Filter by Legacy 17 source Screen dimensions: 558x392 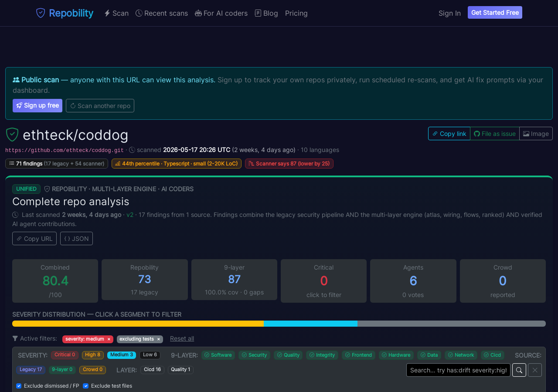click(x=31, y=370)
